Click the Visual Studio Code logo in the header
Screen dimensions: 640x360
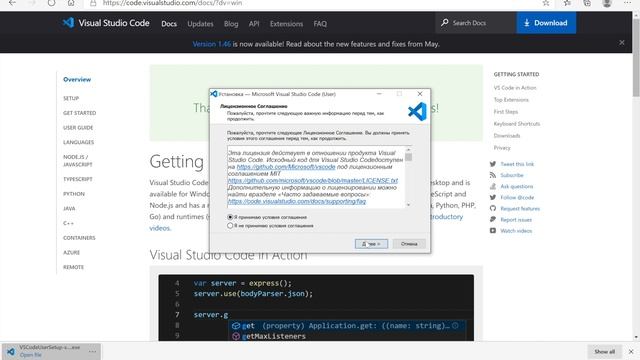68,23
